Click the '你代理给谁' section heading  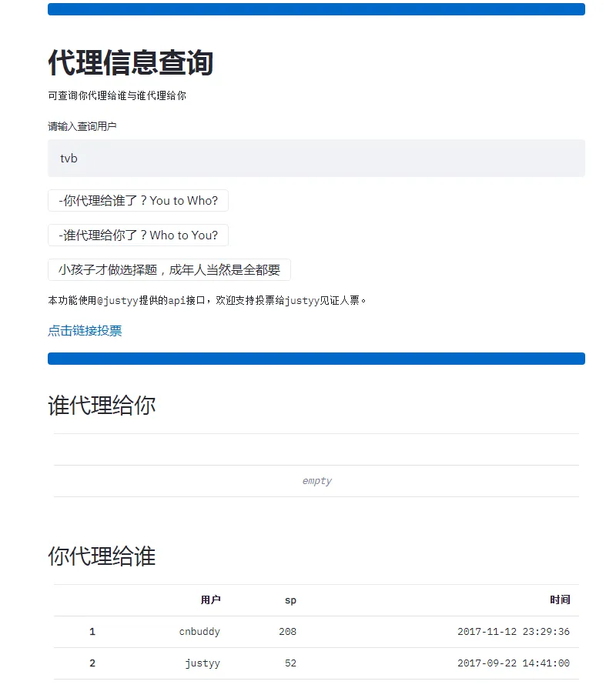[x=102, y=556]
